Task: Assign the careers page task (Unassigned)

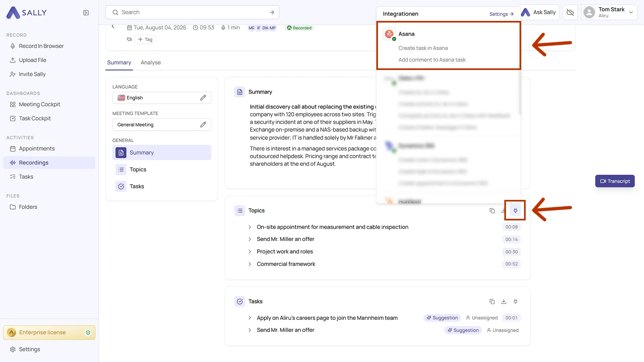Action: [482, 318]
